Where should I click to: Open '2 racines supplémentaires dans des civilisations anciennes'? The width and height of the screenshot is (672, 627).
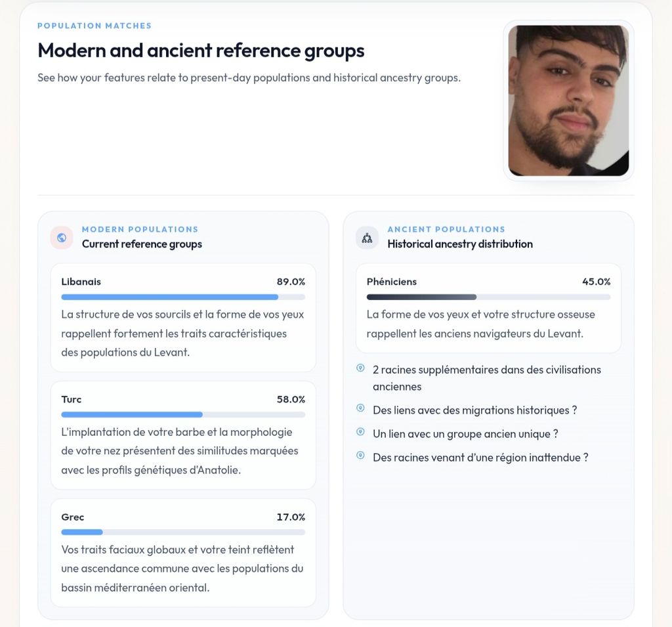[x=487, y=378]
